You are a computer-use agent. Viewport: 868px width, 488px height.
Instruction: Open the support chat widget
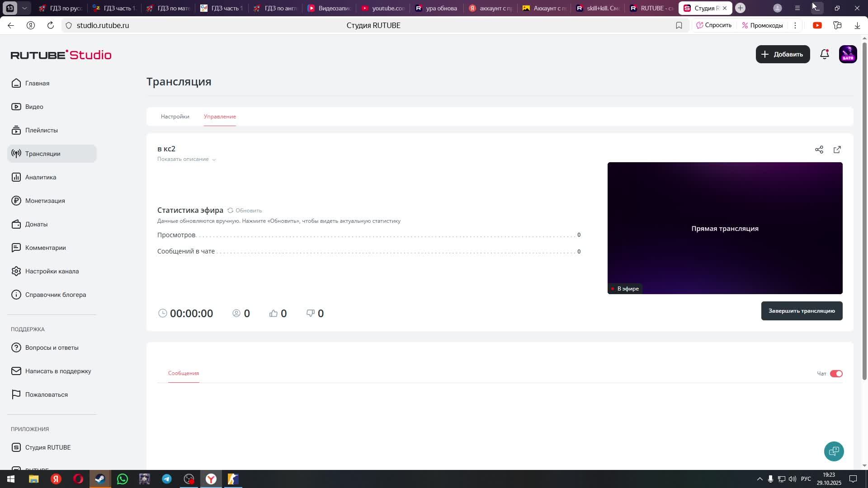point(834,451)
